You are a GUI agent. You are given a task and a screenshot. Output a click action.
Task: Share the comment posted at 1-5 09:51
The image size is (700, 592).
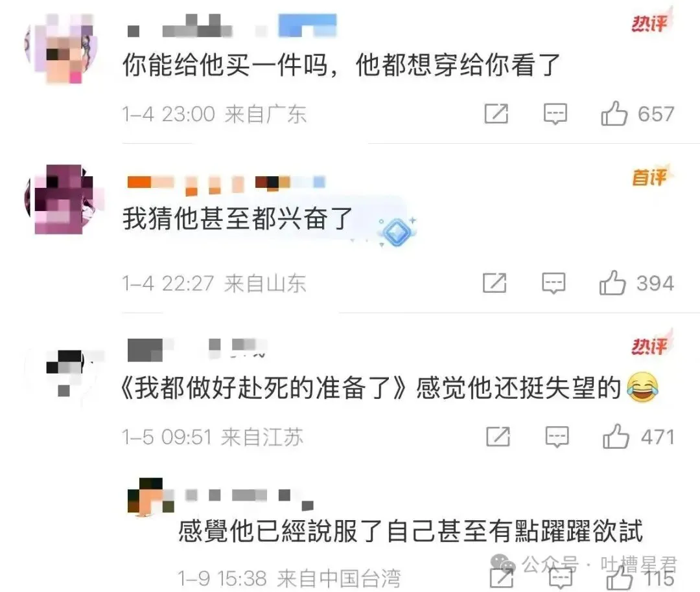498,437
